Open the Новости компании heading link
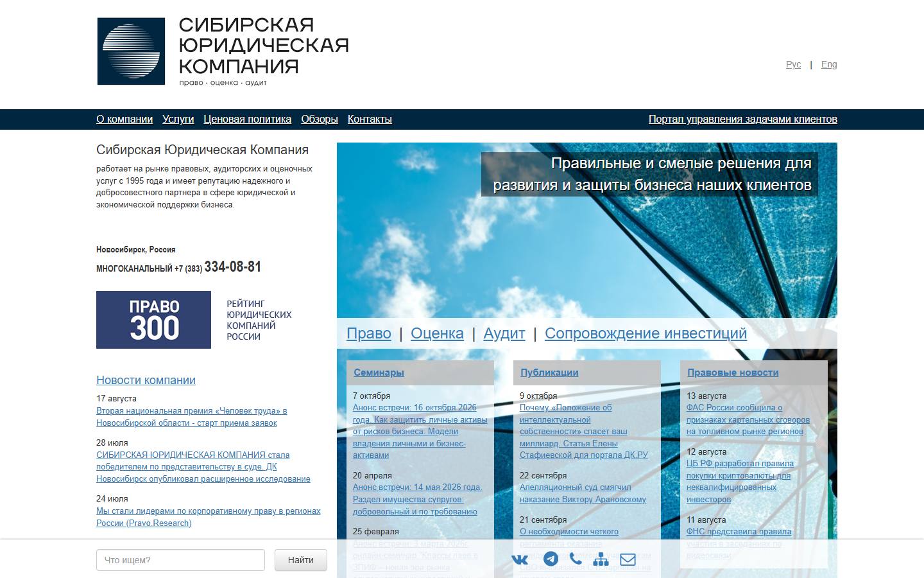The image size is (924, 578). click(146, 380)
